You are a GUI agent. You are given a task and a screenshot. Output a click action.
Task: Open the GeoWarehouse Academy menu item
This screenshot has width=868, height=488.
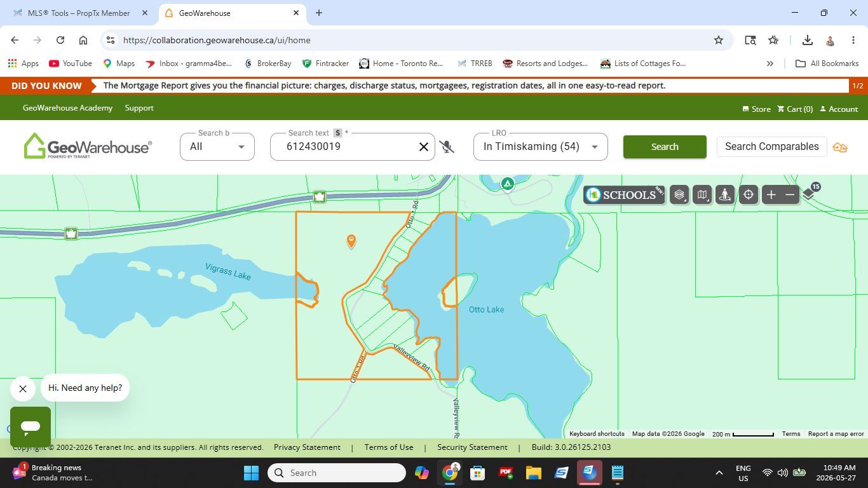click(x=67, y=108)
